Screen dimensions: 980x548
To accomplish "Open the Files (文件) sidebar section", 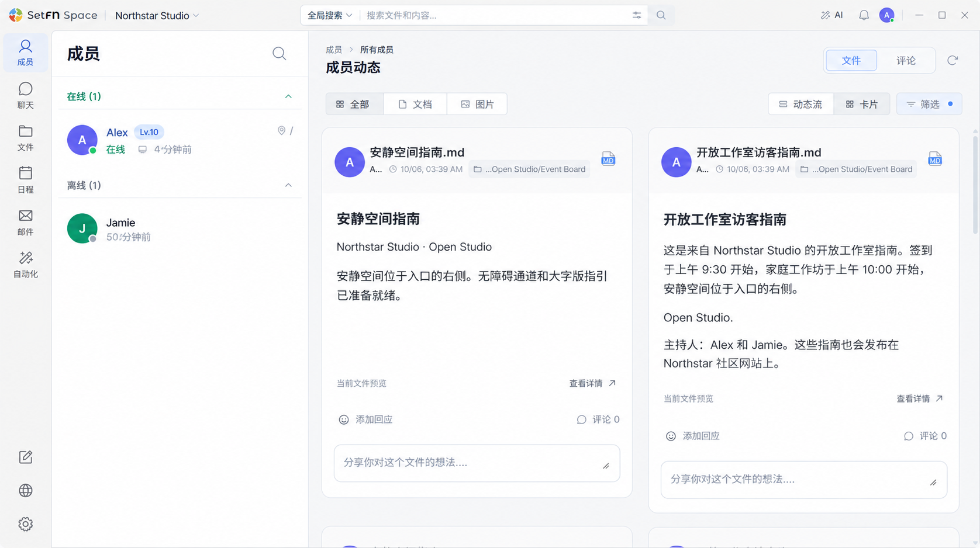I will click(x=25, y=138).
